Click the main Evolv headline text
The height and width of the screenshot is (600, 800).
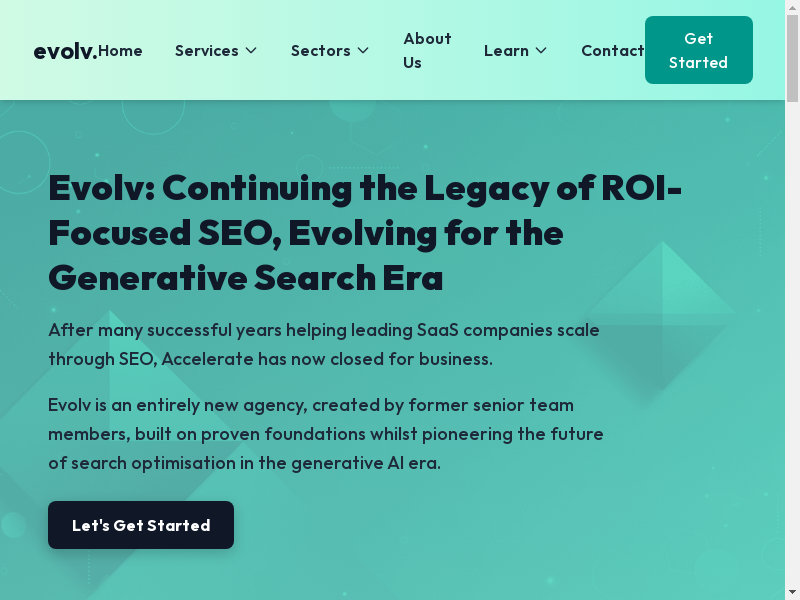pos(365,232)
